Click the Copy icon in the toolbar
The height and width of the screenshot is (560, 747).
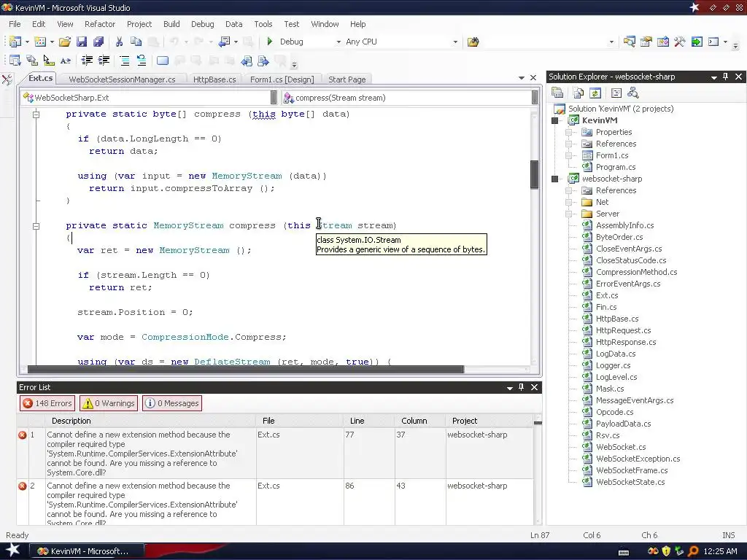136,42
